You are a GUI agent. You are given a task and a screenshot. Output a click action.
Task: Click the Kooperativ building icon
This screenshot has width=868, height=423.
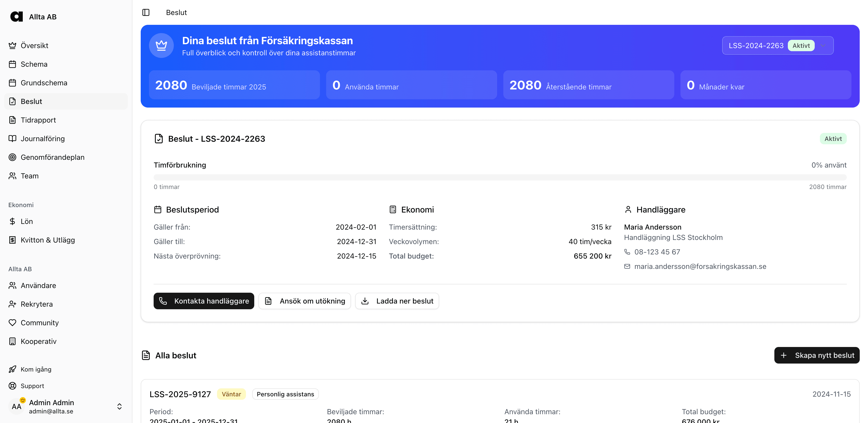tap(12, 341)
